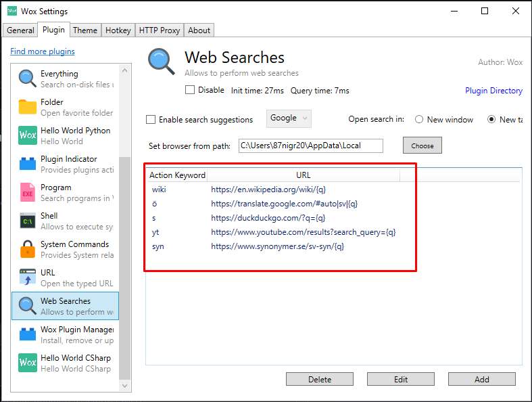Image resolution: width=532 pixels, height=402 pixels.
Task: Click the Shell plugin console icon
Action: point(28,221)
